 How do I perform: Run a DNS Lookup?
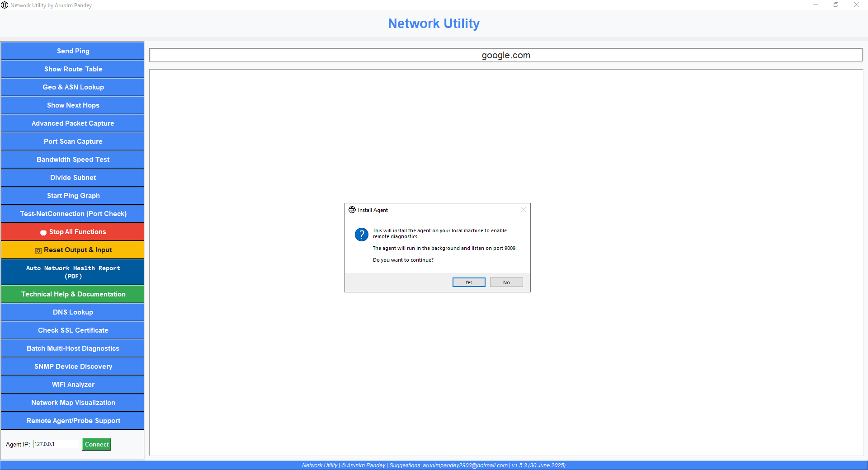pyautogui.click(x=72, y=312)
